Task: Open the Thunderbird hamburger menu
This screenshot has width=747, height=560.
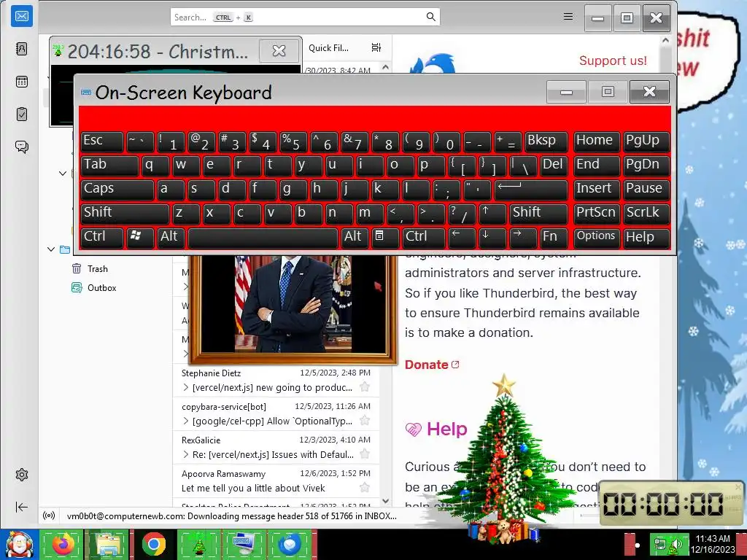Action: (568, 17)
